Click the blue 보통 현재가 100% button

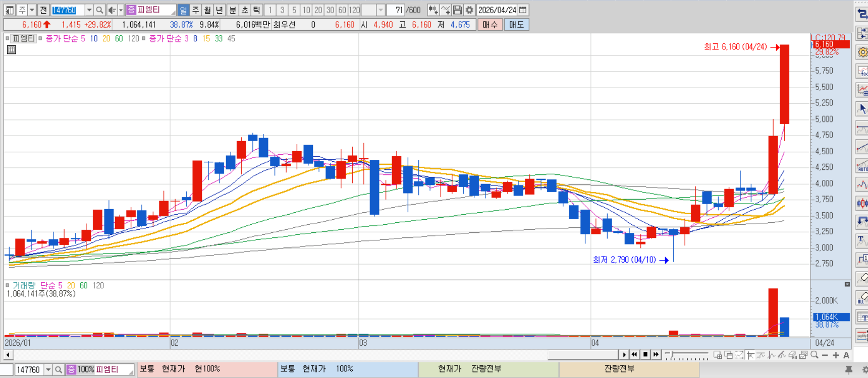(348, 369)
